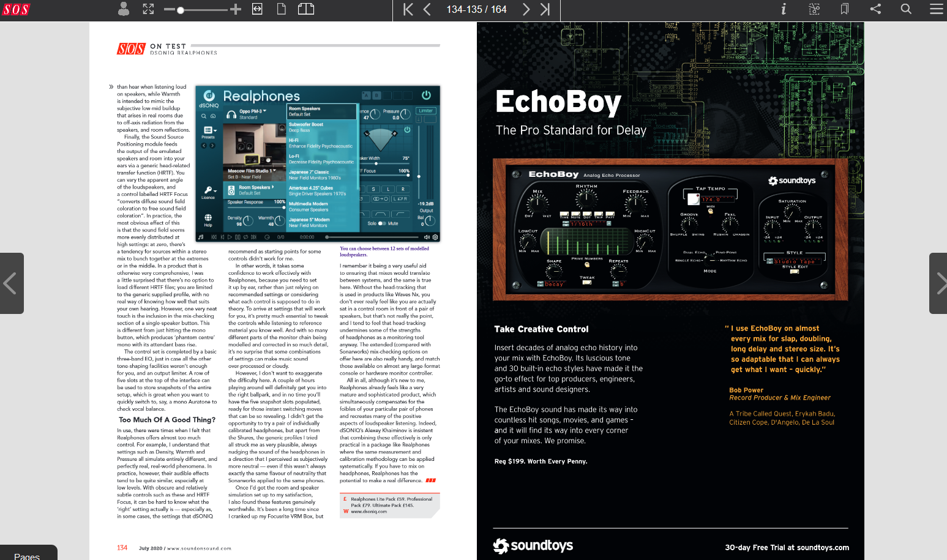Jump to the first page
The height and width of the screenshot is (560, 947).
(408, 9)
